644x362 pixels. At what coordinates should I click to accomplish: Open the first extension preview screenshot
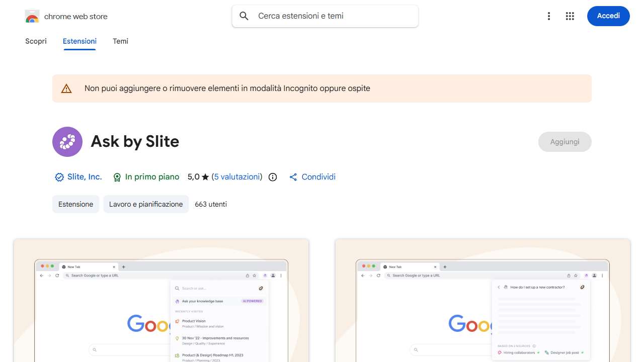point(161,301)
